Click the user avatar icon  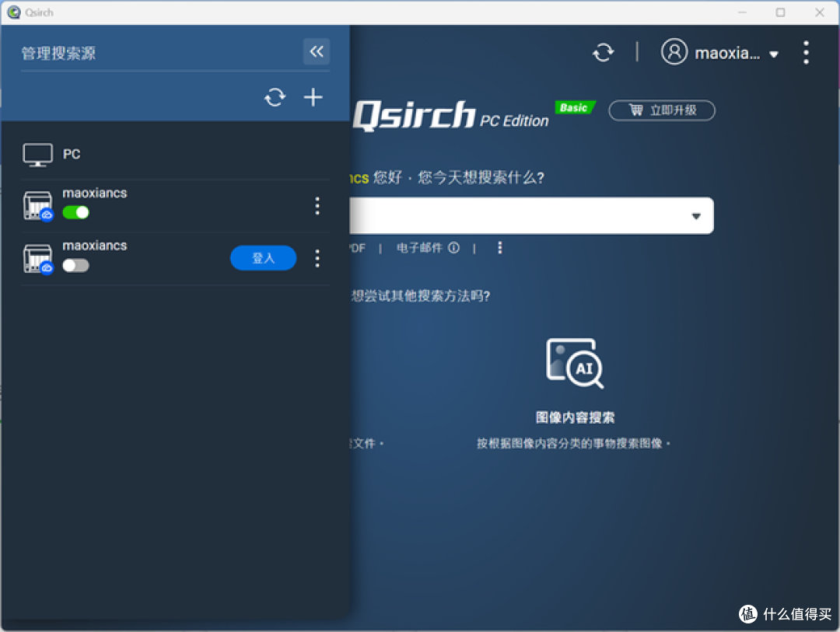tap(674, 52)
